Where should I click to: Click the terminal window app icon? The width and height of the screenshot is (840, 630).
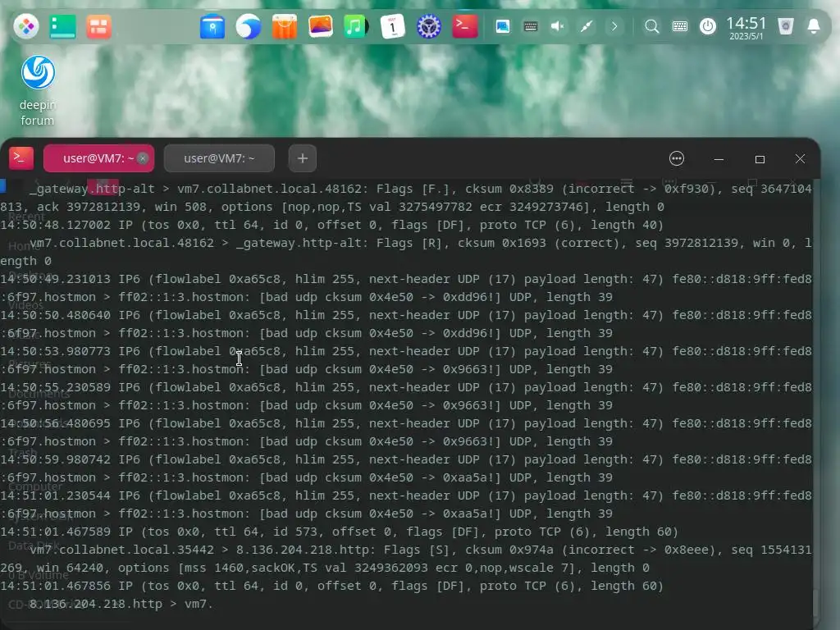21,158
